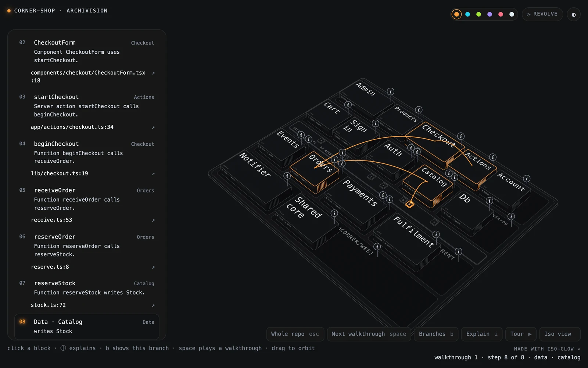Show info for the Checkout block
The width and height of the screenshot is (588, 368).
coord(461,136)
